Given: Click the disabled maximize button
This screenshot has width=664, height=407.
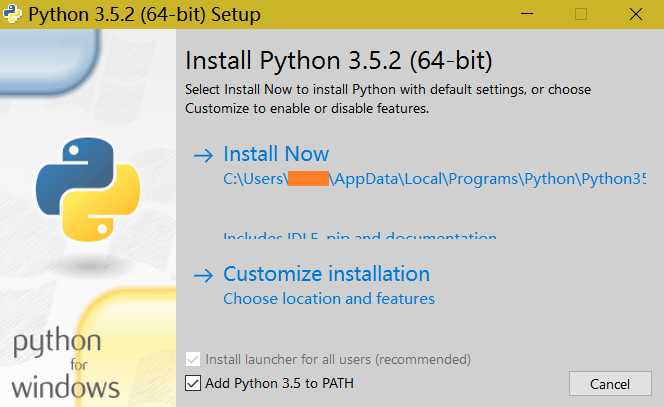Looking at the screenshot, I should point(581,14).
